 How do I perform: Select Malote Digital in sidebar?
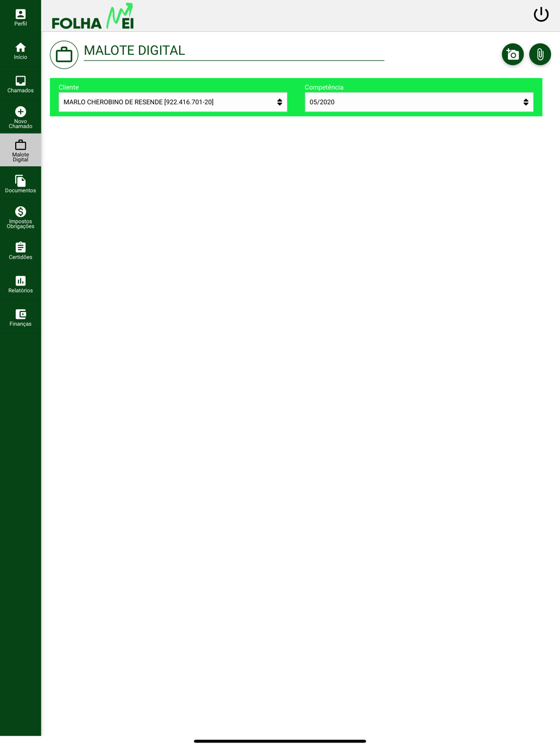coord(20,150)
